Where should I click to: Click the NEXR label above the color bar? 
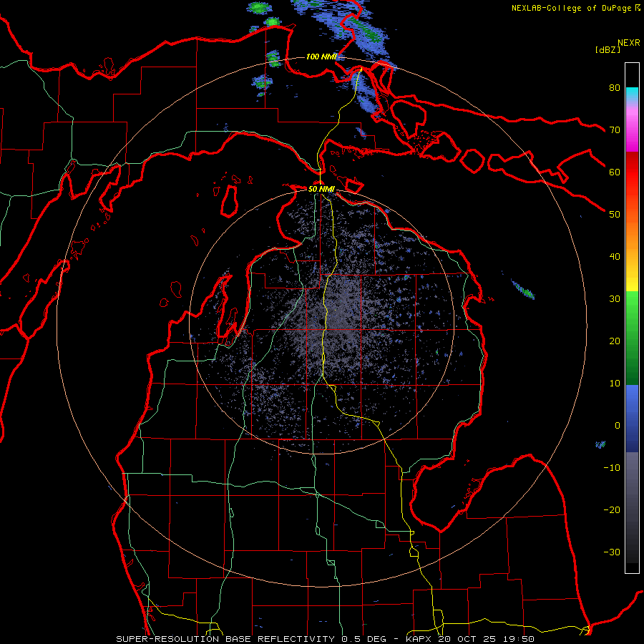click(628, 43)
